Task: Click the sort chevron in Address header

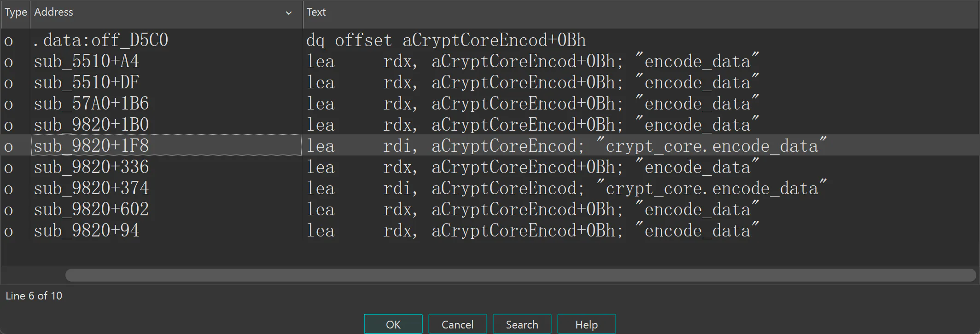Action: [289, 13]
